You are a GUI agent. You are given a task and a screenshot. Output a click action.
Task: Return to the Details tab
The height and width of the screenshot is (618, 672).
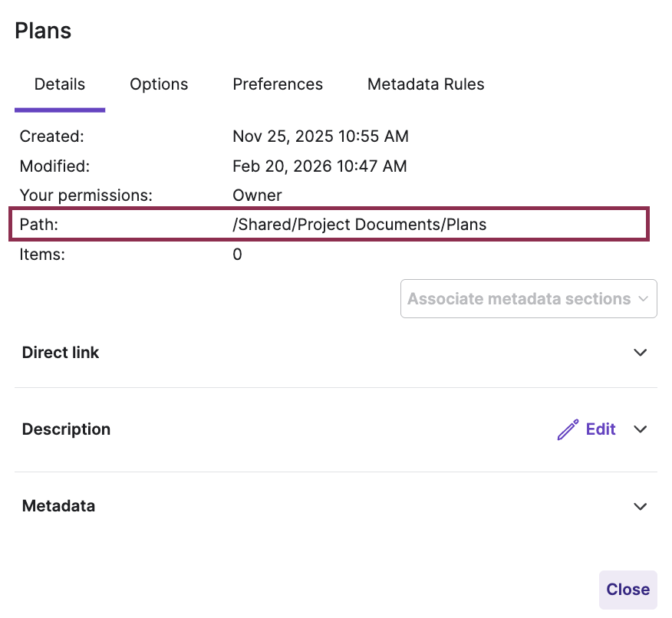(x=59, y=84)
